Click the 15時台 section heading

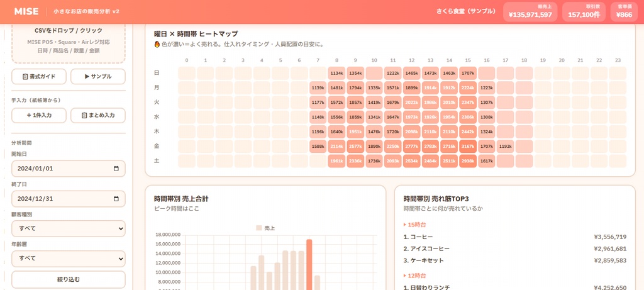tap(415, 225)
